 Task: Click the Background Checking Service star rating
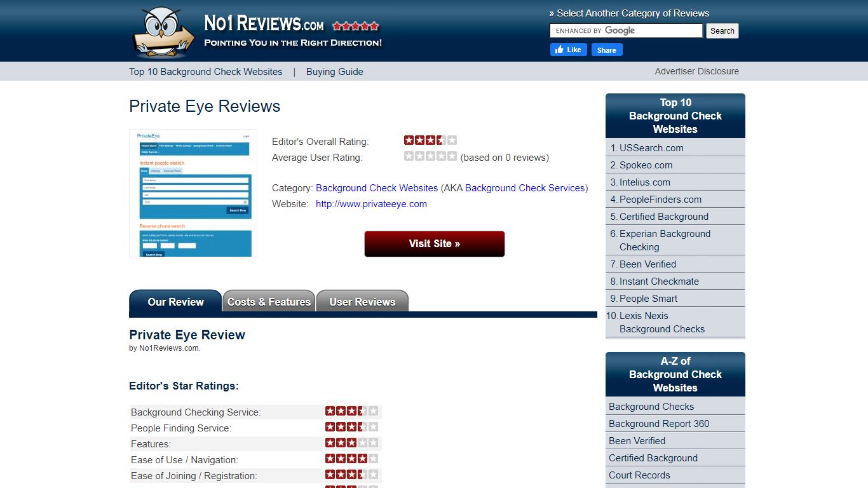(x=352, y=411)
